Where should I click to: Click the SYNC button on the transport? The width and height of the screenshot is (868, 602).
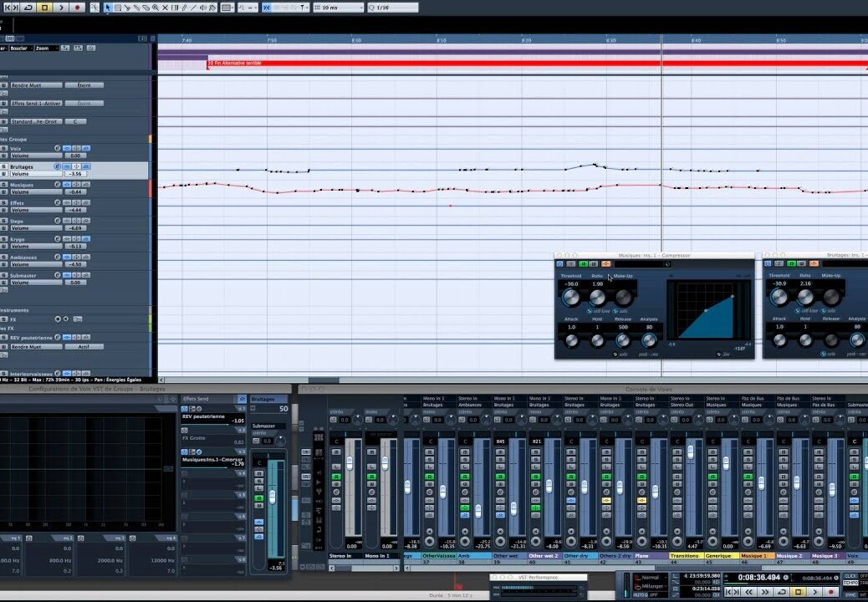[x=850, y=594]
